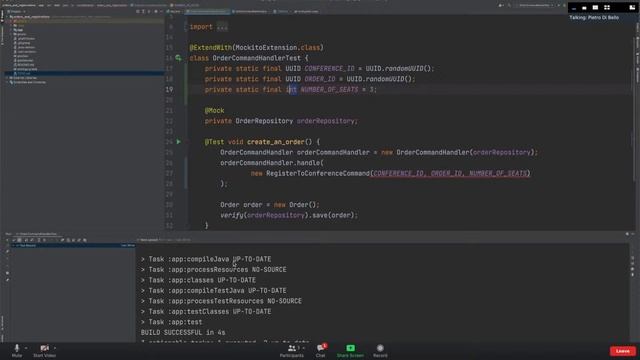Click the red Leave meeting button
The width and height of the screenshot is (640, 360).
coord(622,351)
